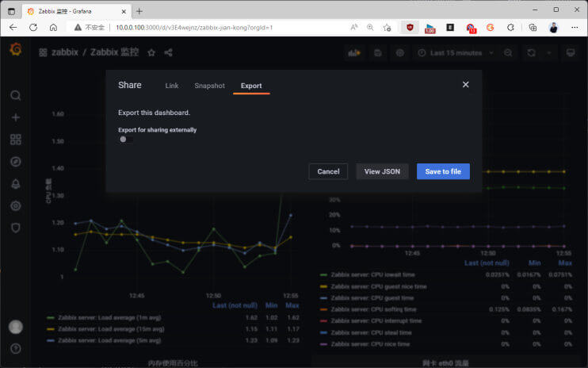Open the Alerting bell icon
This screenshot has height=368, width=588.
[x=15, y=184]
